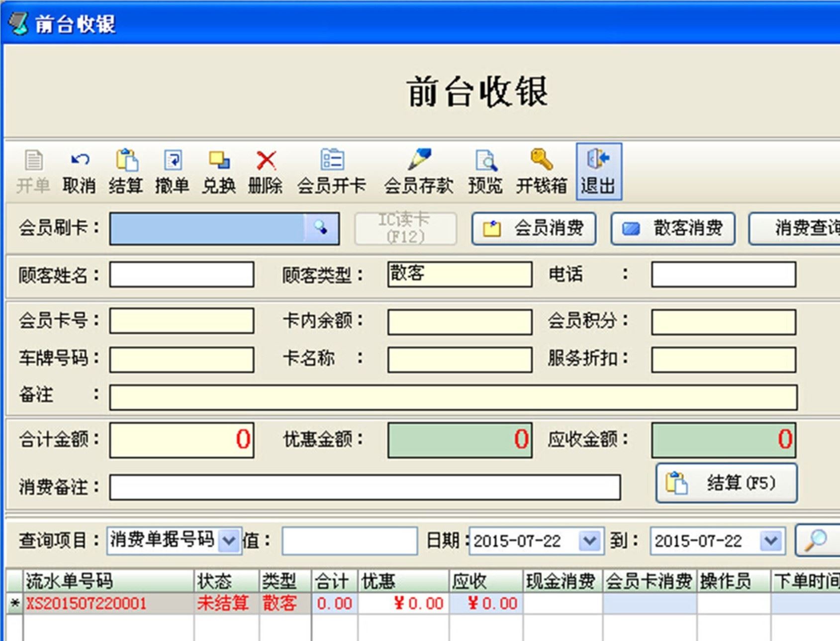Click the 值 query value field
Image resolution: width=840 pixels, height=641 pixels.
pos(350,541)
